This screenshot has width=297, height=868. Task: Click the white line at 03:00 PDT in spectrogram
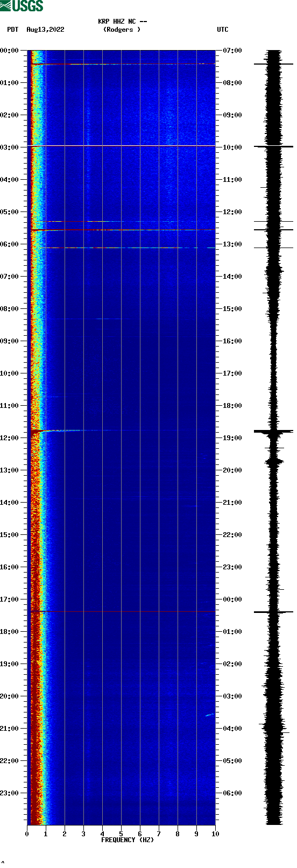pyautogui.click(x=122, y=146)
